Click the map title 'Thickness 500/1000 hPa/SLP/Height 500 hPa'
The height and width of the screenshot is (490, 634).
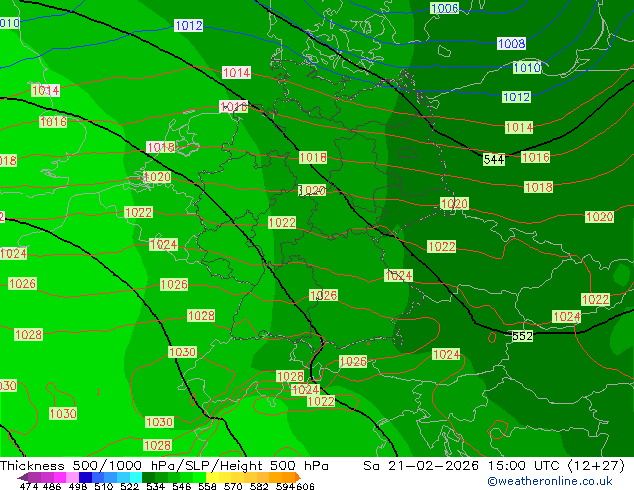point(164,466)
